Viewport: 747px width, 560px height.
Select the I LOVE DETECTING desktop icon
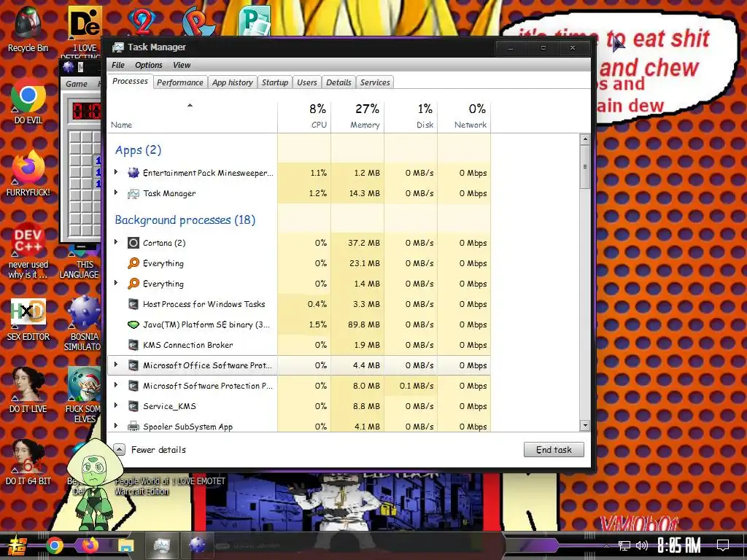[x=85, y=23]
